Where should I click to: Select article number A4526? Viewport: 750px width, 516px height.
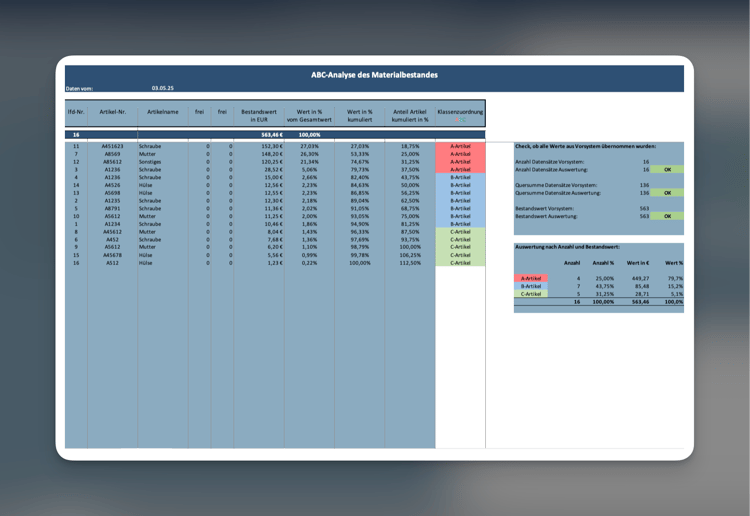pyautogui.click(x=112, y=185)
